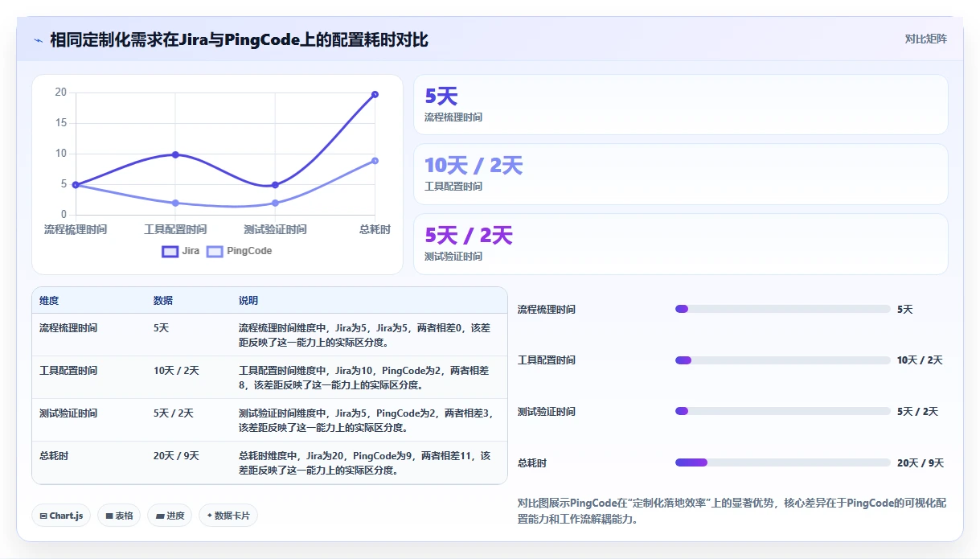Image resolution: width=980 pixels, height=559 pixels.
Task: Toggle the PingCode series in chart legend
Action: tap(240, 251)
